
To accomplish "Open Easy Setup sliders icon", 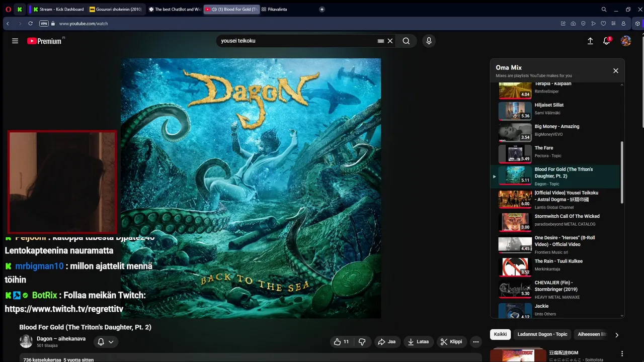I will click(x=613, y=24).
